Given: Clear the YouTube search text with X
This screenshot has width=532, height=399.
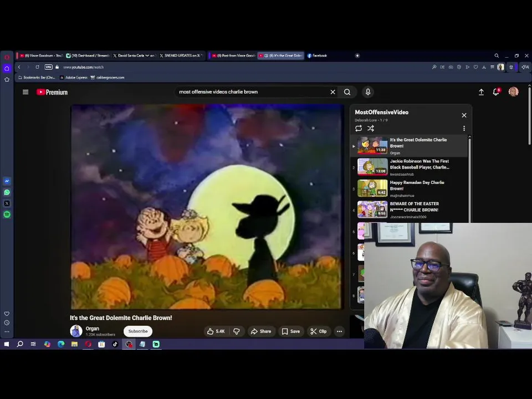Looking at the screenshot, I should pos(333,92).
